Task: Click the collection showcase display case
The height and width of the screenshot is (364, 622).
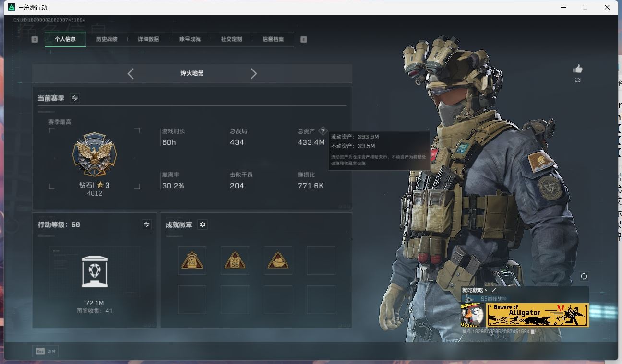Action: coord(95,272)
